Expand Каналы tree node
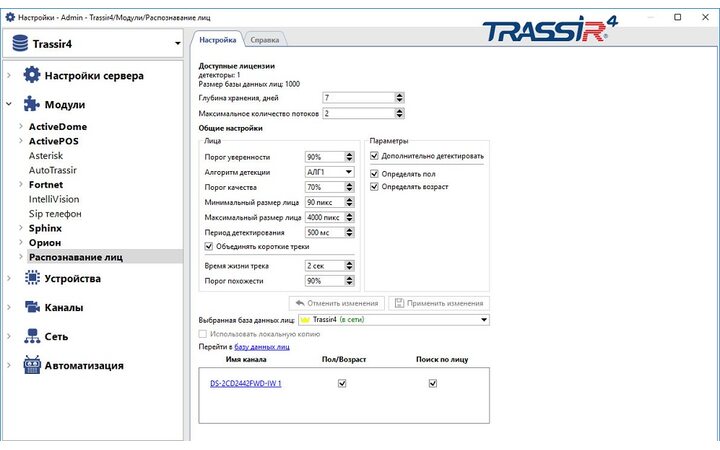 (x=9, y=308)
